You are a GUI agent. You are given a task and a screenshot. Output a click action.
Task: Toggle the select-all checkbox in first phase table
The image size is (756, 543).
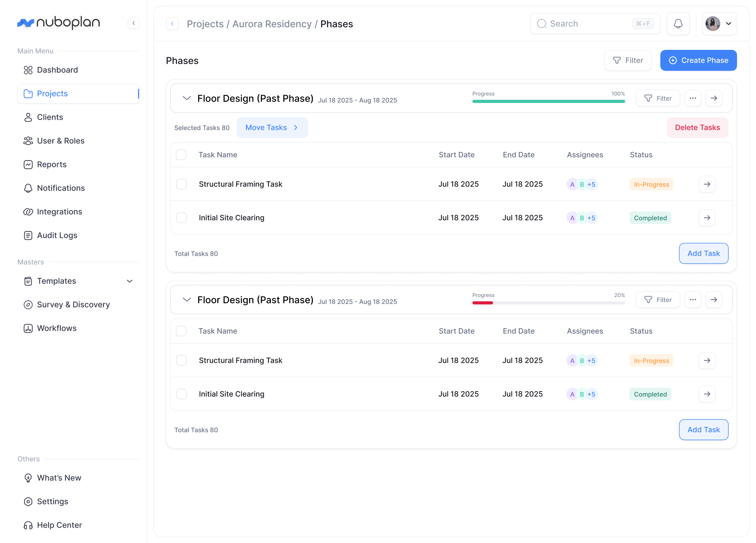pyautogui.click(x=181, y=155)
